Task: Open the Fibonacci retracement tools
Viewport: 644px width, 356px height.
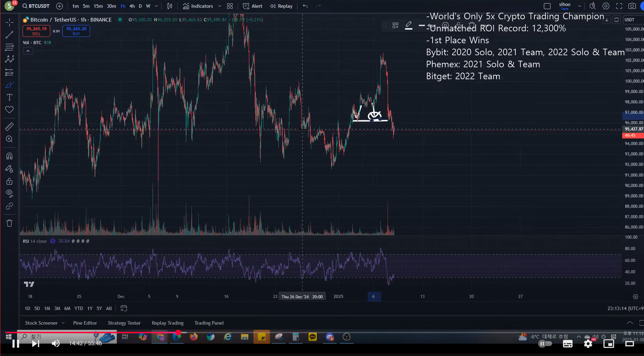Action: point(9,47)
